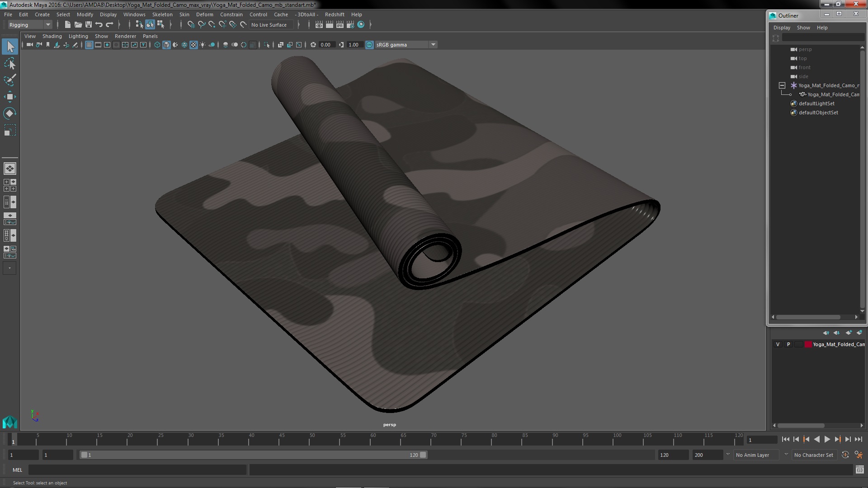Toggle wireframe shading in the viewport
Viewport: 868px width, 488px height.
point(157,45)
